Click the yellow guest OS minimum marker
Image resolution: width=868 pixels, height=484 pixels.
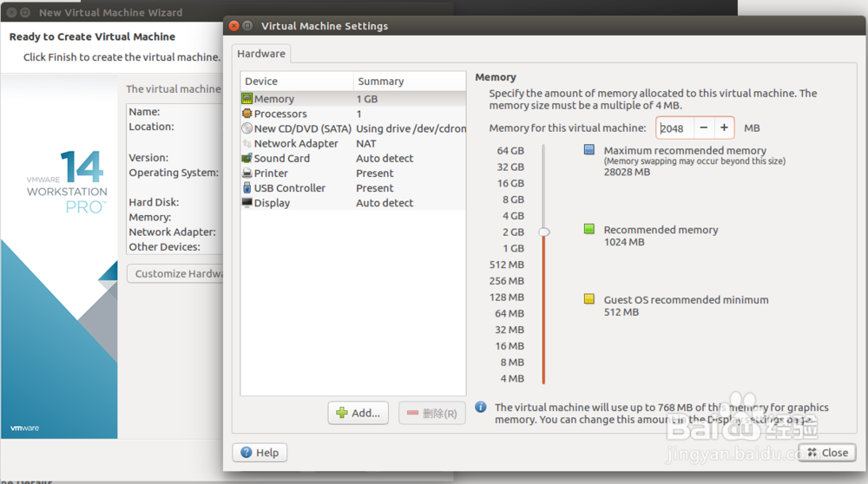(589, 299)
